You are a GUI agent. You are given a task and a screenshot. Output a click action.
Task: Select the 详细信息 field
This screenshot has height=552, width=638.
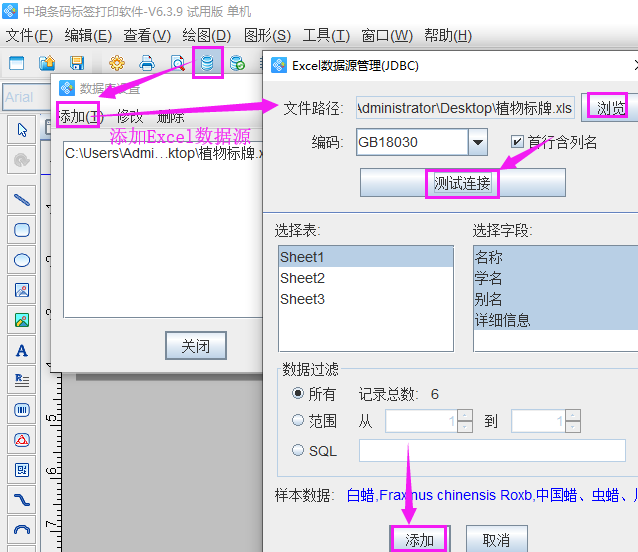pyautogui.click(x=556, y=320)
